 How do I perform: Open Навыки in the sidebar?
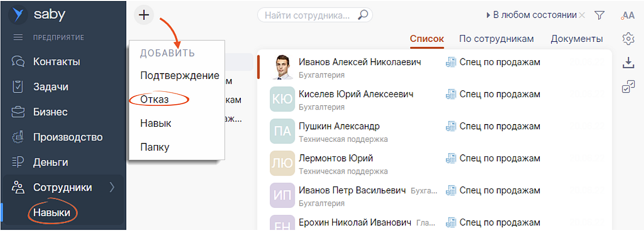(52, 213)
